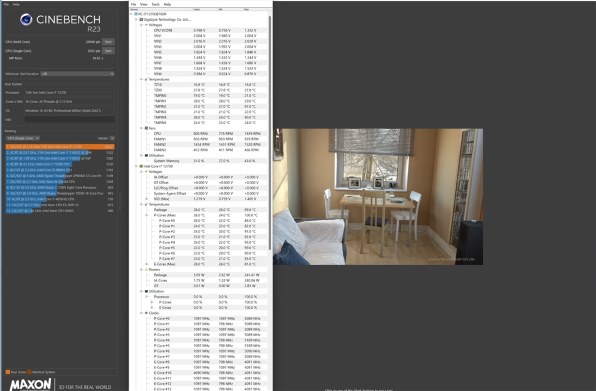The height and width of the screenshot is (391, 596).
Task: Click the rendered room preview image
Action: [x=378, y=196]
